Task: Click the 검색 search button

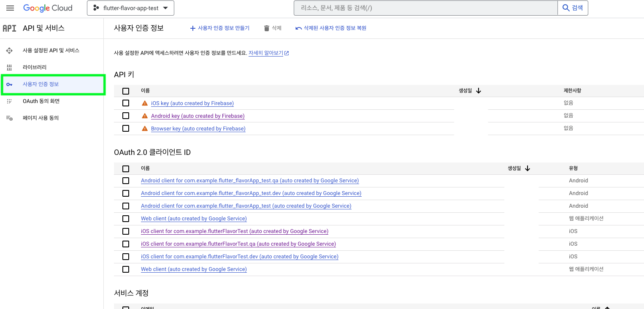Action: tap(573, 8)
